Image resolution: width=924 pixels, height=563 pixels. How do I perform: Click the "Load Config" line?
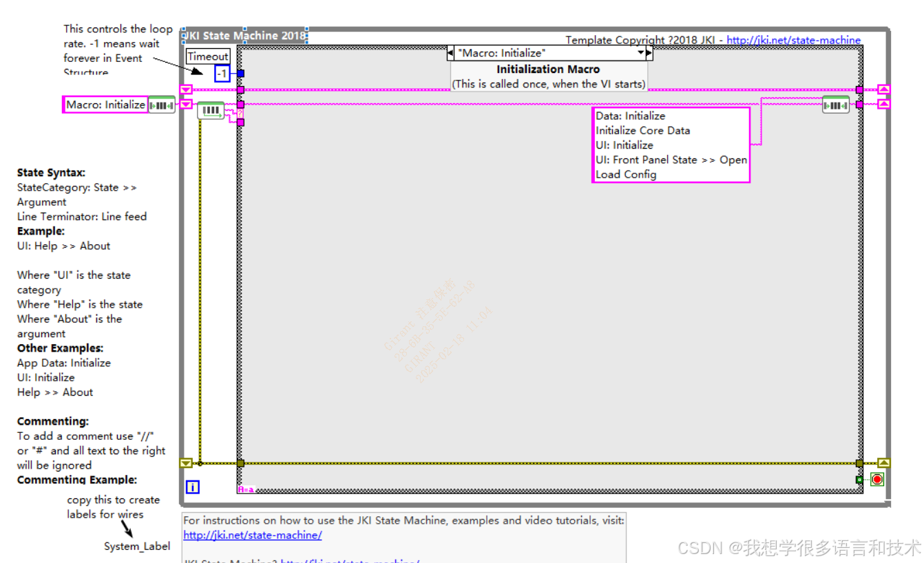coord(626,174)
